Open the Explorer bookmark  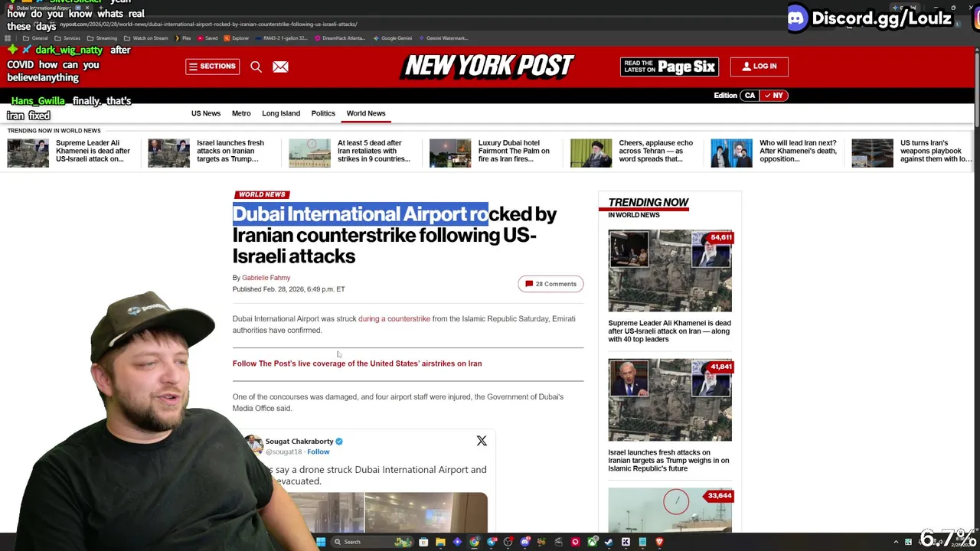236,38
